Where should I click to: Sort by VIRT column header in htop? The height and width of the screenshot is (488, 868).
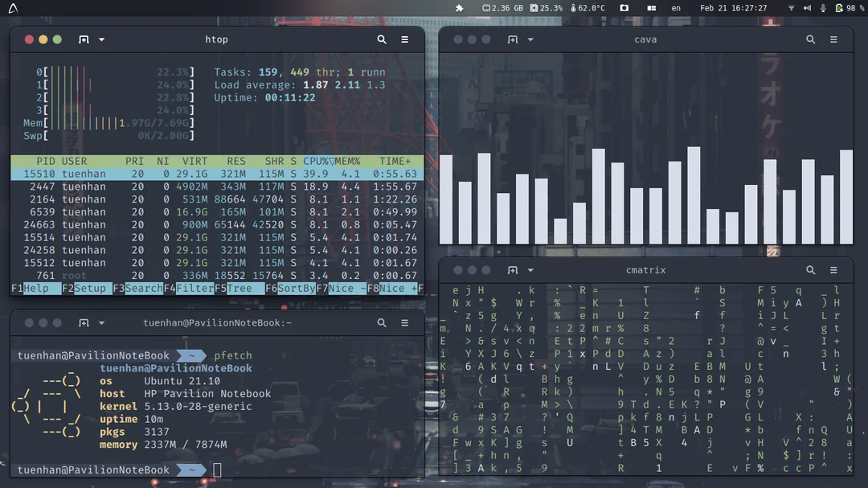[x=194, y=161]
